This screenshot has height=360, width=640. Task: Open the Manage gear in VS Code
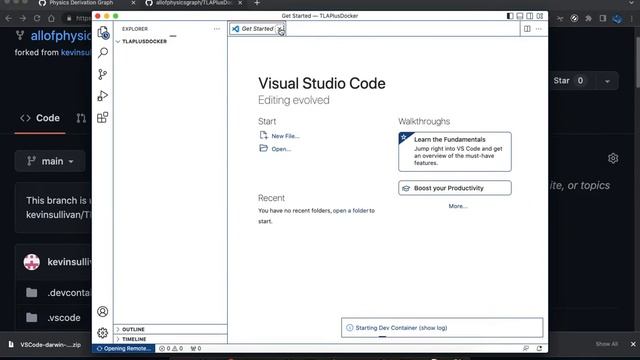(x=103, y=333)
